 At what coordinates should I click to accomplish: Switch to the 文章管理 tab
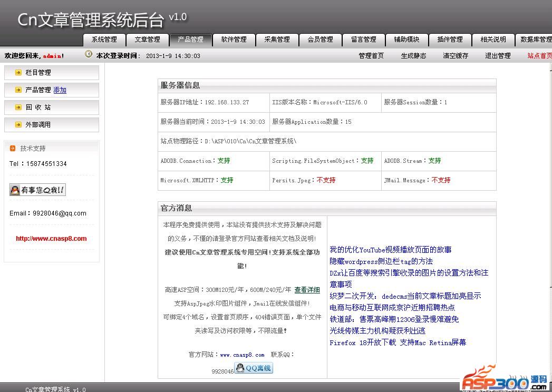click(148, 40)
